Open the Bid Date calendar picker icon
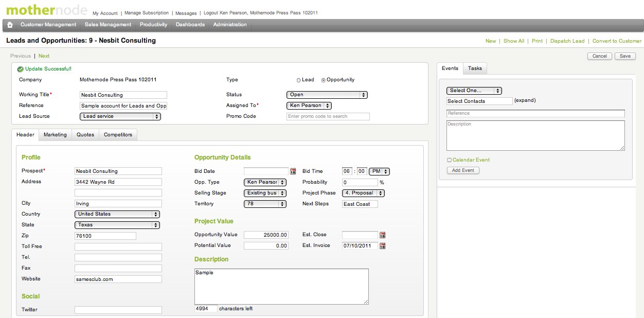The height and width of the screenshot is (318, 644). click(x=293, y=171)
